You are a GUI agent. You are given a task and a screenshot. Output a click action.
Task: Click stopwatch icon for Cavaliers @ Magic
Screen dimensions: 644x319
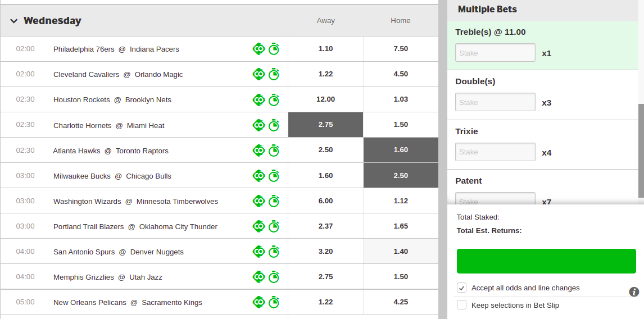pyautogui.click(x=274, y=74)
